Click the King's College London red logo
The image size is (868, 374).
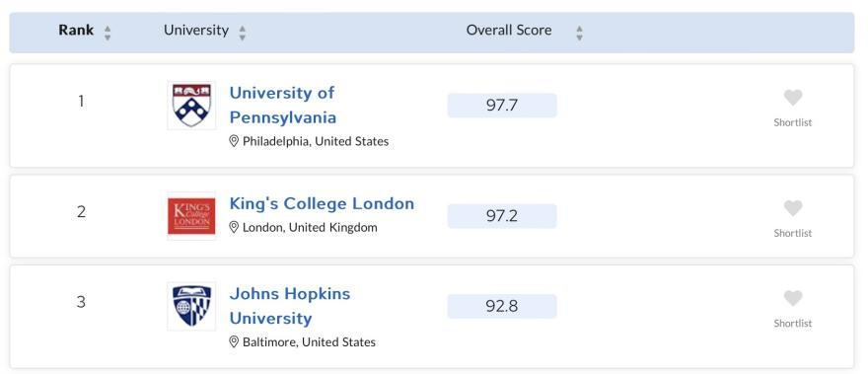[x=191, y=216]
